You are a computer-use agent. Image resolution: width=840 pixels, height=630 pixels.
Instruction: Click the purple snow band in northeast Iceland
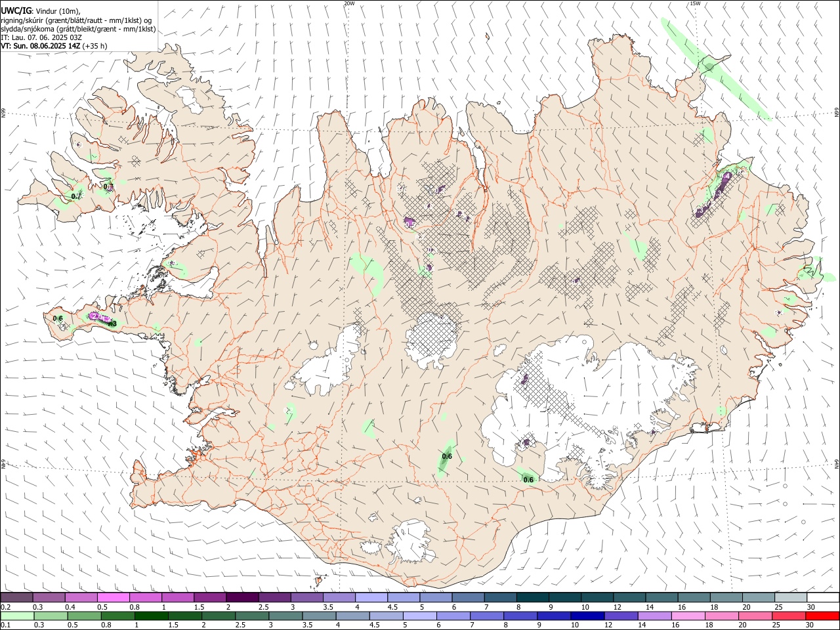point(714,196)
